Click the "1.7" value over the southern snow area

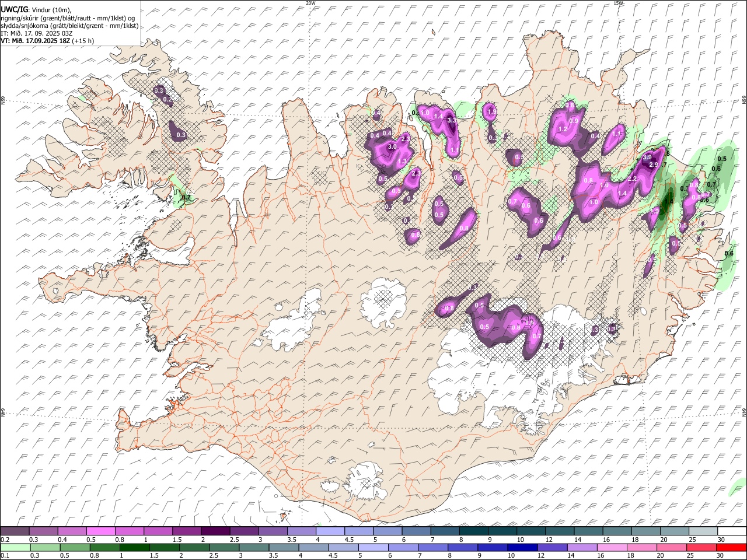[x=529, y=321]
